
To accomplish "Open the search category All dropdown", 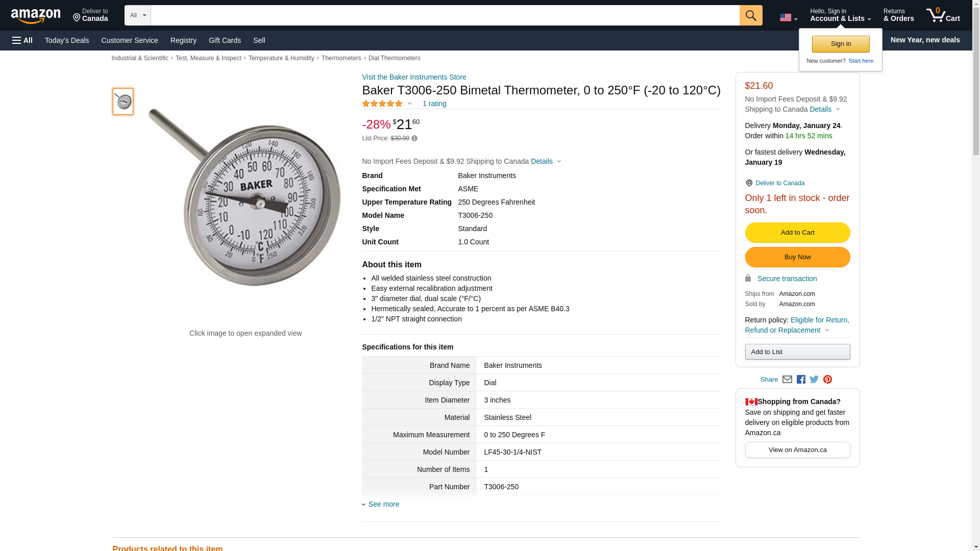I will [x=137, y=15].
